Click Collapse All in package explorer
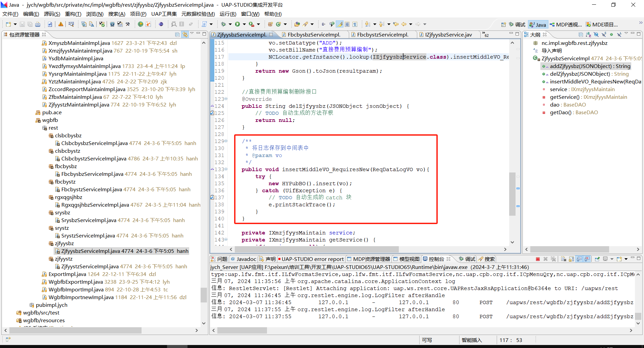 coord(177,34)
